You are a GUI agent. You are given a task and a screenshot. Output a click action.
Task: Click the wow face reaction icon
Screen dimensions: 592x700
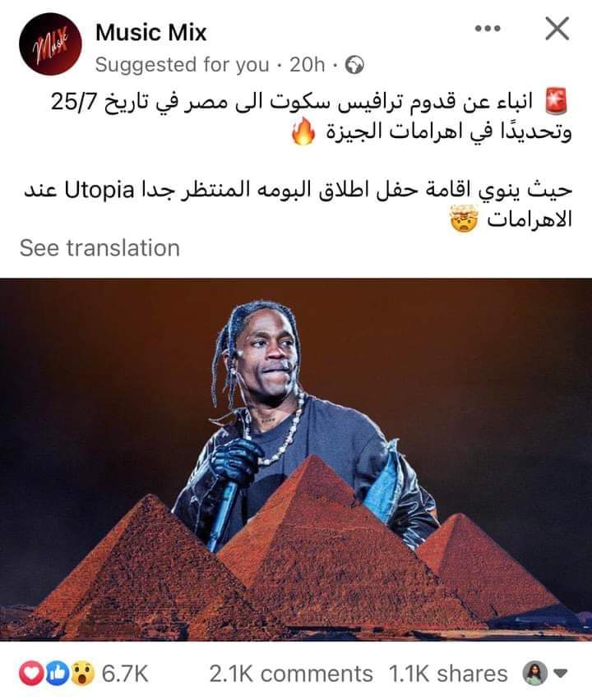(83, 674)
